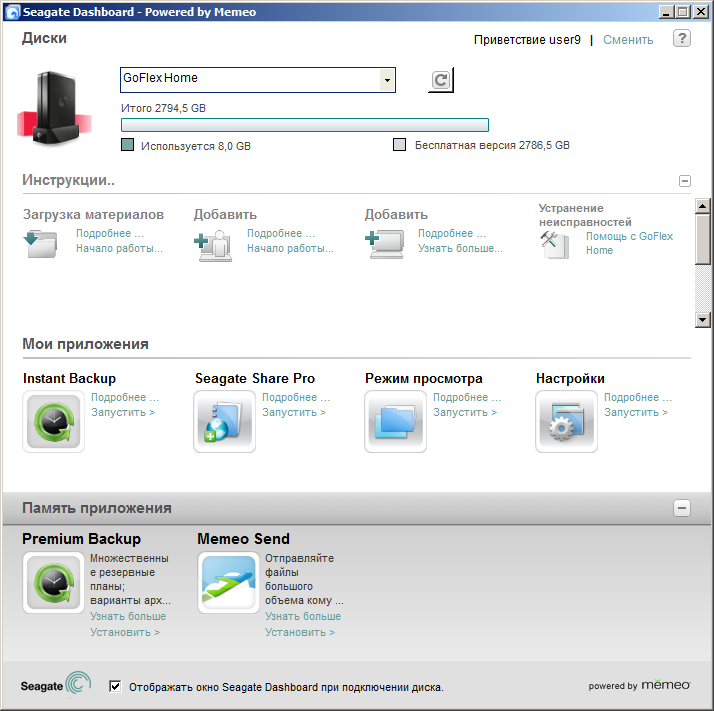Image resolution: width=714 pixels, height=711 pixels.
Task: Click Запустить for Настройки
Action: (636, 412)
